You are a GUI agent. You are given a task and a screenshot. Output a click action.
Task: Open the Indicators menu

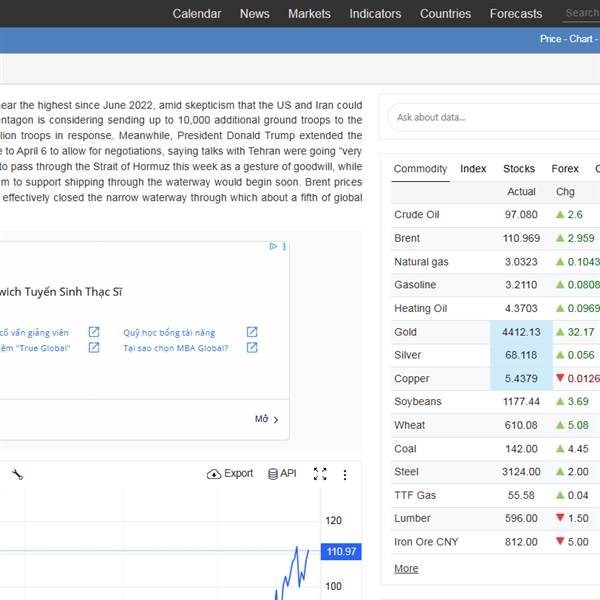(x=375, y=14)
